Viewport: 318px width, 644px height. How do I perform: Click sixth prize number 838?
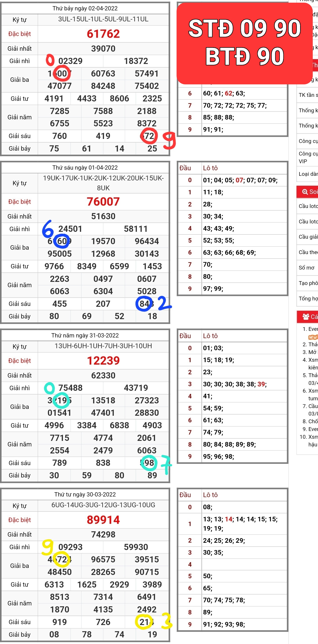pos(103,463)
